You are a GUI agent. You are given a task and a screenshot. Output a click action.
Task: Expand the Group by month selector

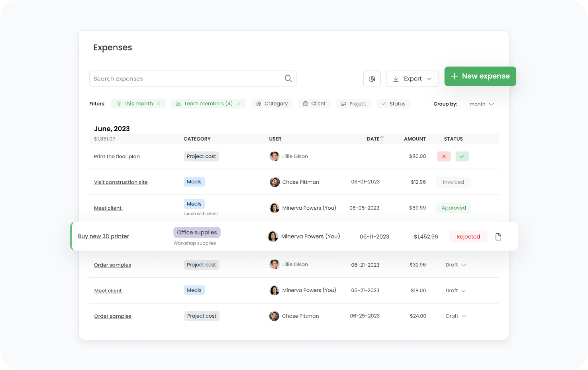(x=481, y=104)
